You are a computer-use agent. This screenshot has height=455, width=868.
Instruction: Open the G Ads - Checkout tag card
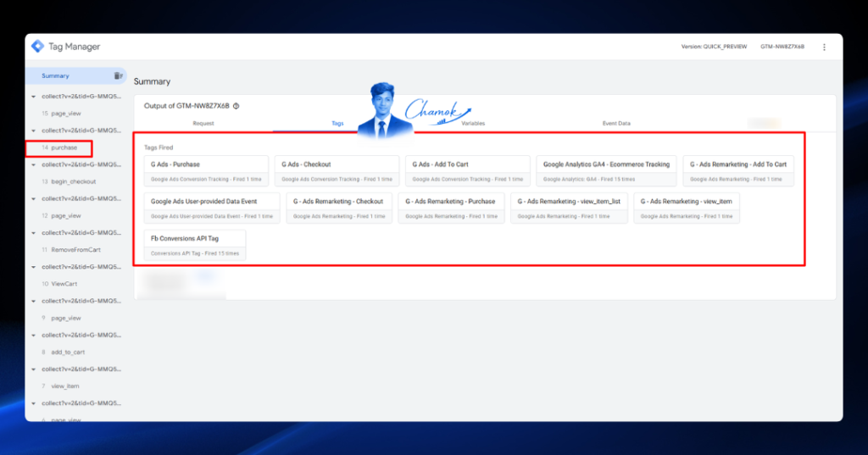[337, 171]
